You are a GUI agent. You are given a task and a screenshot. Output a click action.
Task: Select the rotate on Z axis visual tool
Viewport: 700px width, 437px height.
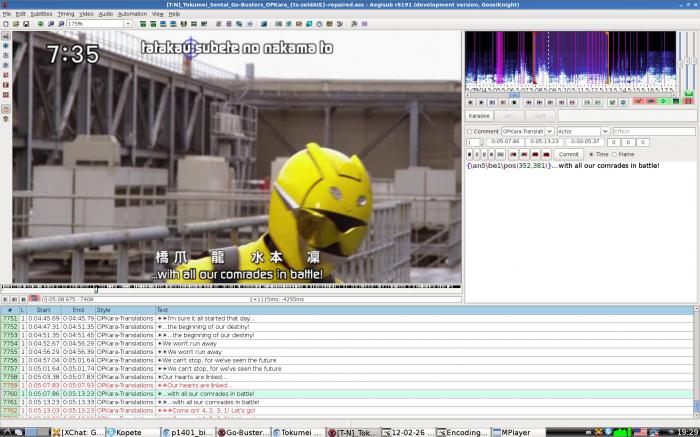(6, 55)
